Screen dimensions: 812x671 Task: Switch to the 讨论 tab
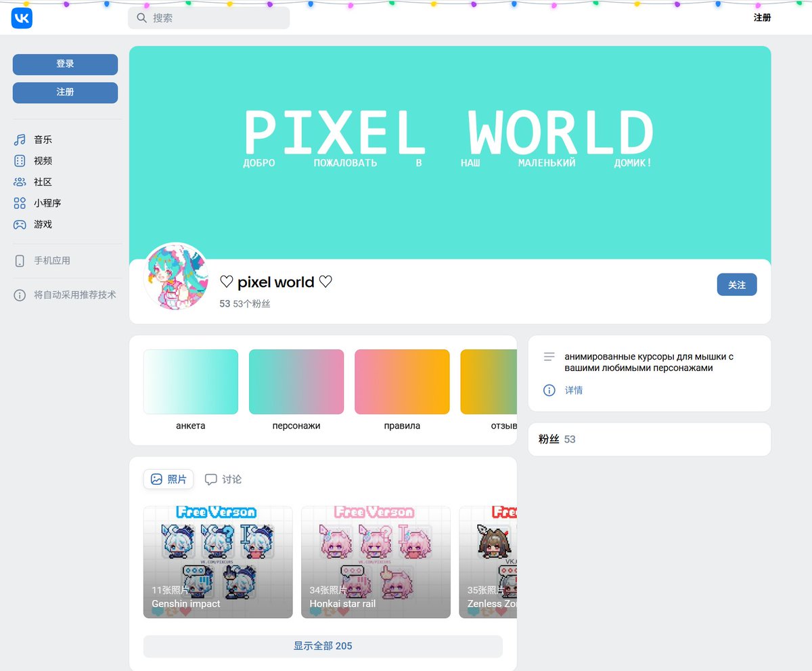(x=223, y=479)
